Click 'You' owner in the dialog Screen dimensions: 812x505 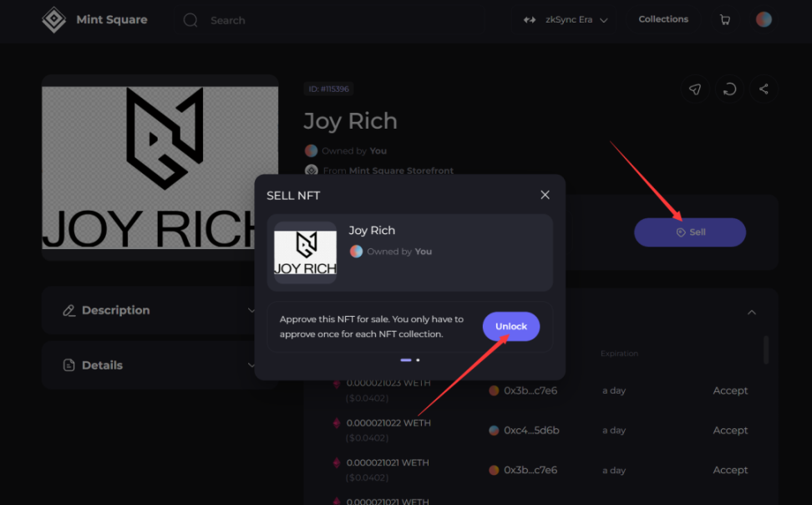pos(423,252)
